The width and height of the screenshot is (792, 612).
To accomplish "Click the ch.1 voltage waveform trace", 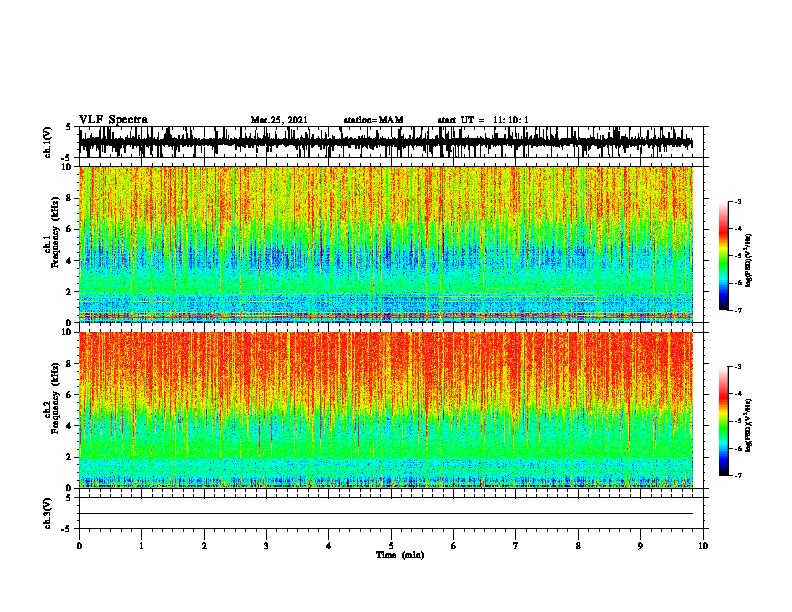I will pos(386,142).
